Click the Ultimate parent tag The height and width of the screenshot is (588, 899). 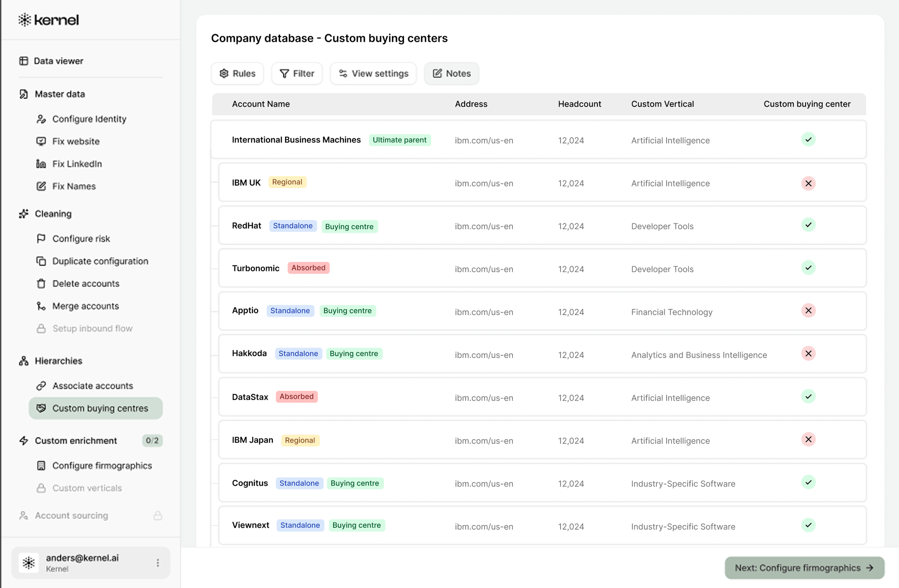coord(400,140)
